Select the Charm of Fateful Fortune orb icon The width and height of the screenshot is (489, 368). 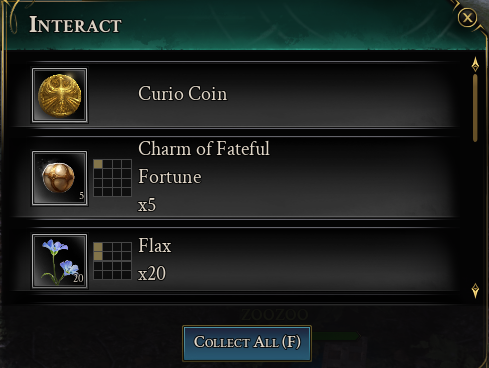click(x=60, y=178)
